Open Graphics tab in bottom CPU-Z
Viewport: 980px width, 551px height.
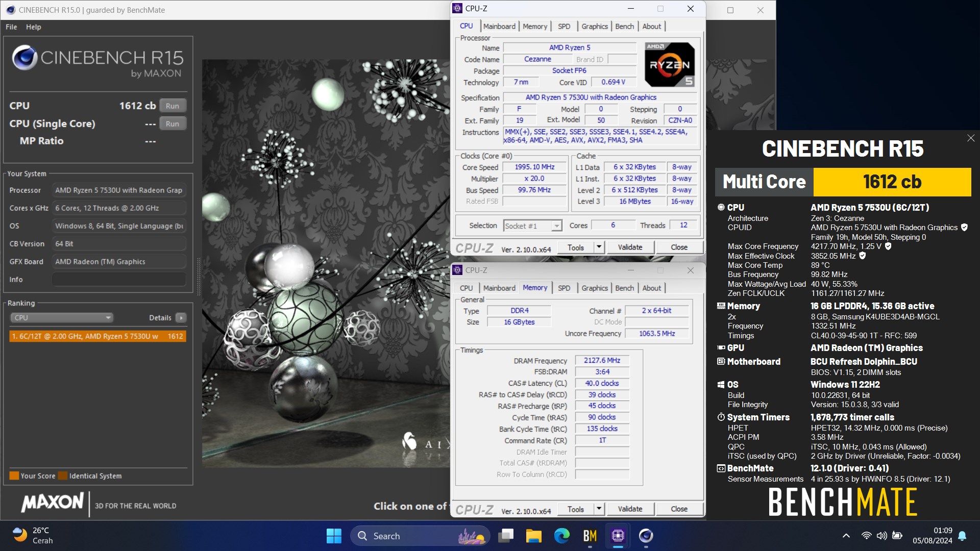(x=595, y=288)
